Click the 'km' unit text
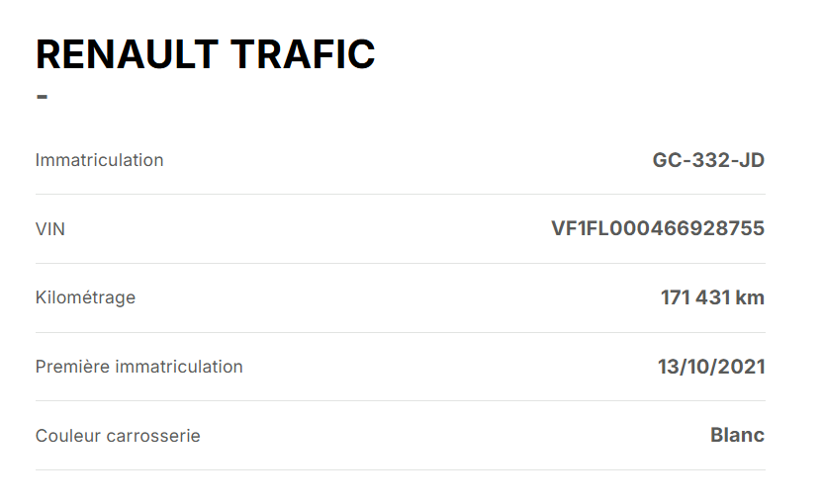 [x=750, y=297]
